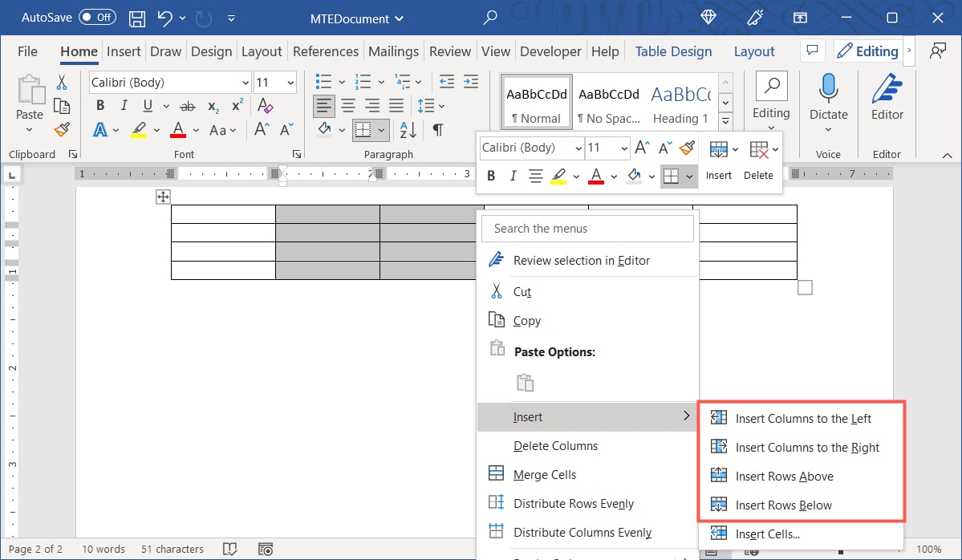962x560 pixels.
Task: Click the Editing mode button
Action: tap(867, 50)
